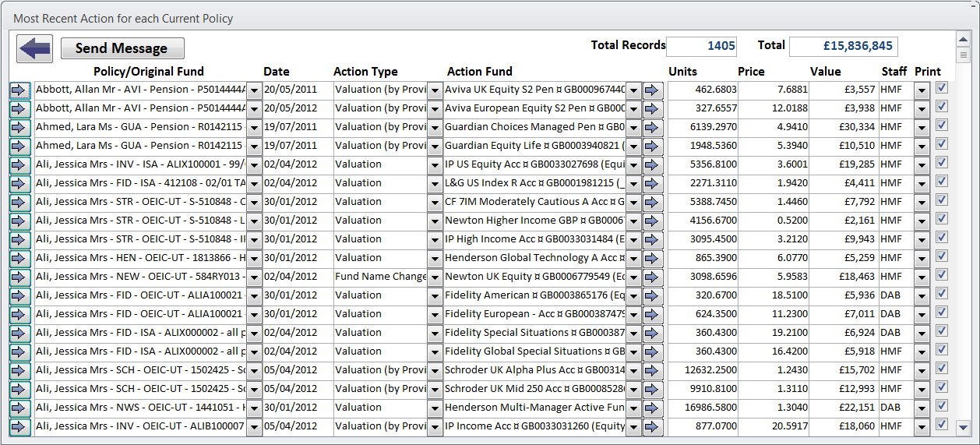This screenshot has height=445, width=980.
Task: Click fund arrow beside Fidelity American
Action: coord(652,295)
